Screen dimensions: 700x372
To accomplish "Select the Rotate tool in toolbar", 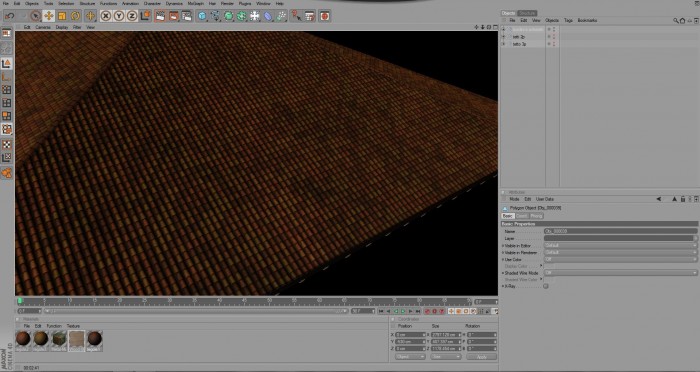I will click(x=75, y=16).
